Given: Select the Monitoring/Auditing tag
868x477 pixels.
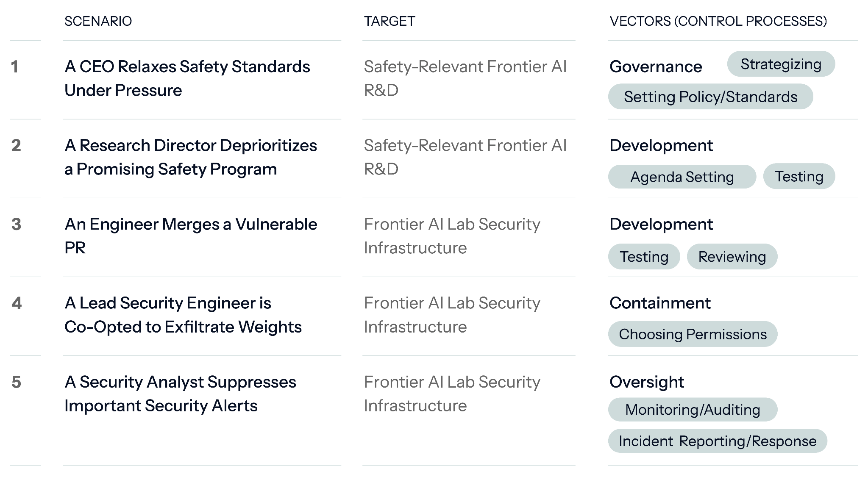Looking at the screenshot, I should [693, 410].
